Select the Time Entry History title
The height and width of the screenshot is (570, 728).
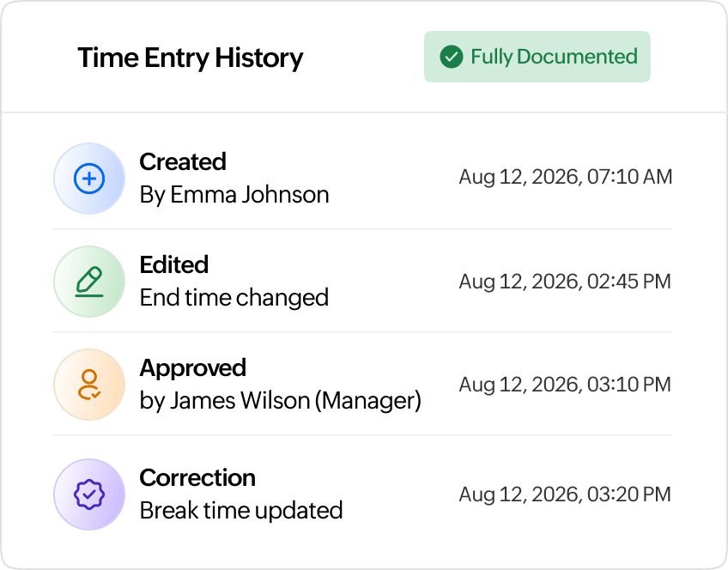191,58
